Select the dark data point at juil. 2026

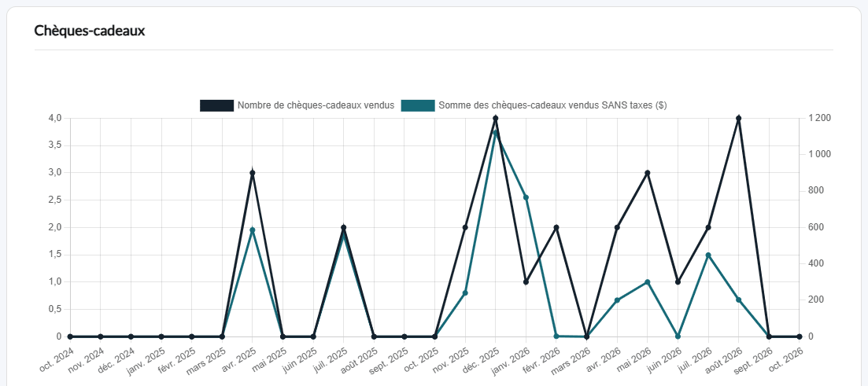[x=708, y=227]
